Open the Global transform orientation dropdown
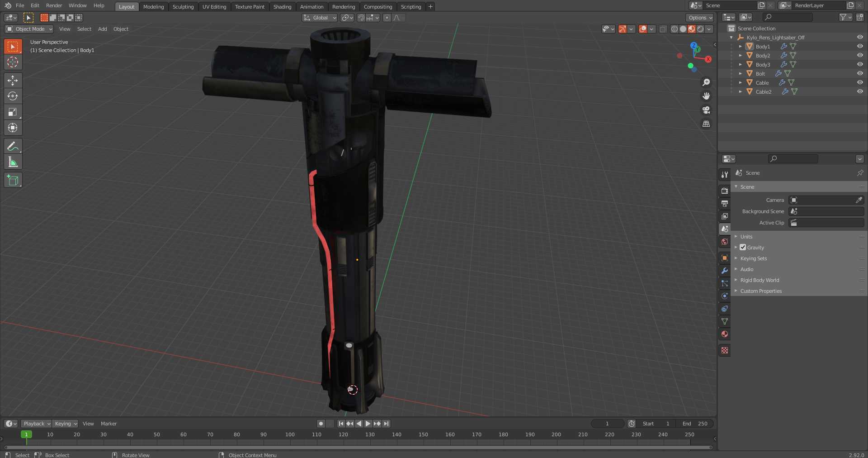Image resolution: width=868 pixels, height=458 pixels. point(320,18)
